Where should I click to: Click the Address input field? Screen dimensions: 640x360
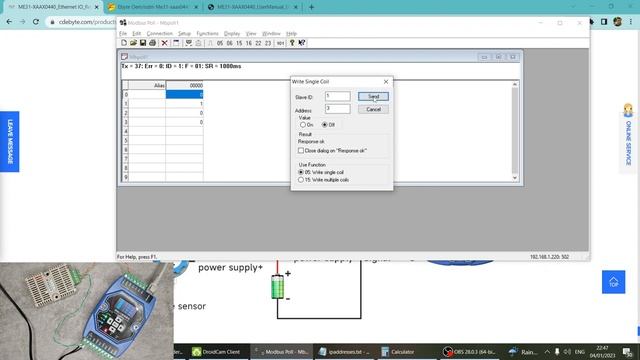pos(338,109)
